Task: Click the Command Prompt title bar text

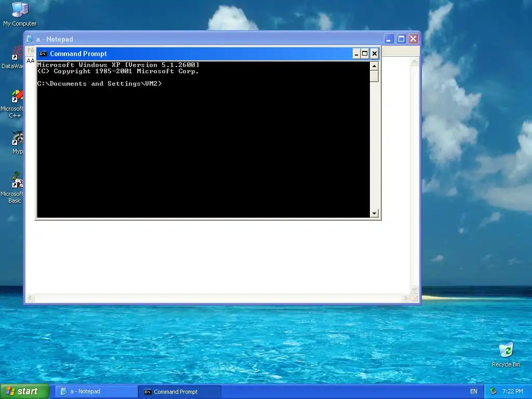Action: pos(78,54)
